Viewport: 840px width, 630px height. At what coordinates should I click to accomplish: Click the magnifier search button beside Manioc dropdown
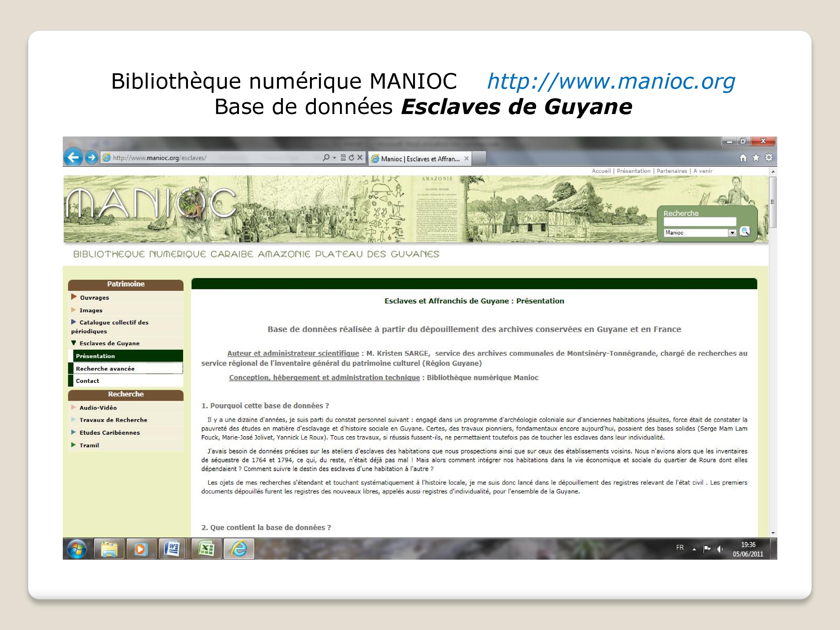(745, 231)
